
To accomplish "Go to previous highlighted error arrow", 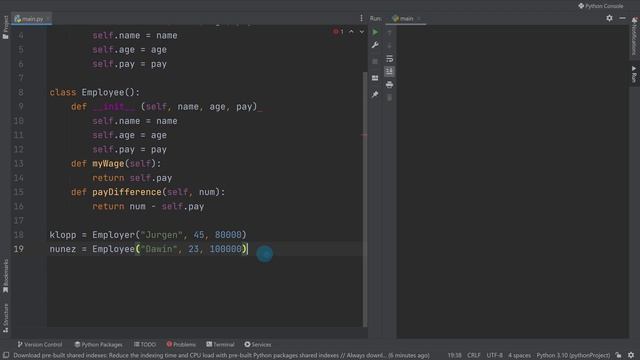I will [x=351, y=32].
